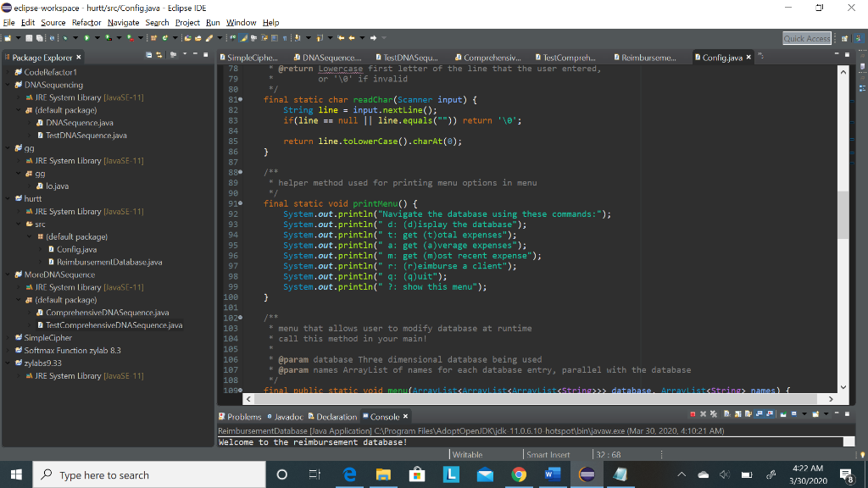Image resolution: width=868 pixels, height=488 pixels.
Task: Open the Navigate menu
Action: [124, 23]
